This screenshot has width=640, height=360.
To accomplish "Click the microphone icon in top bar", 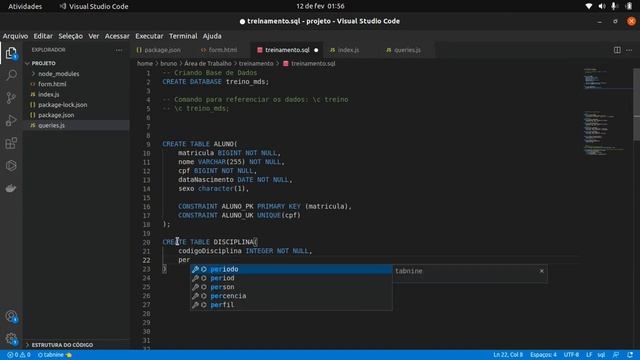I will (613, 6).
